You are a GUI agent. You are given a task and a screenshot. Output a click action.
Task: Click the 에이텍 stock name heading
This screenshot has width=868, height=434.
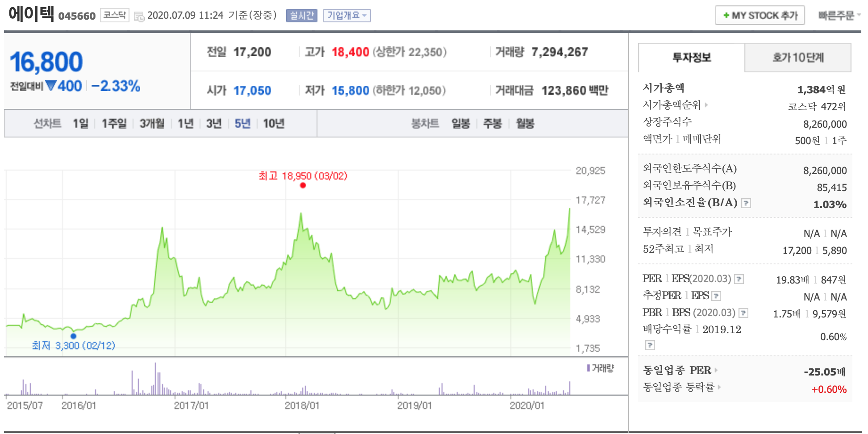tap(31, 14)
